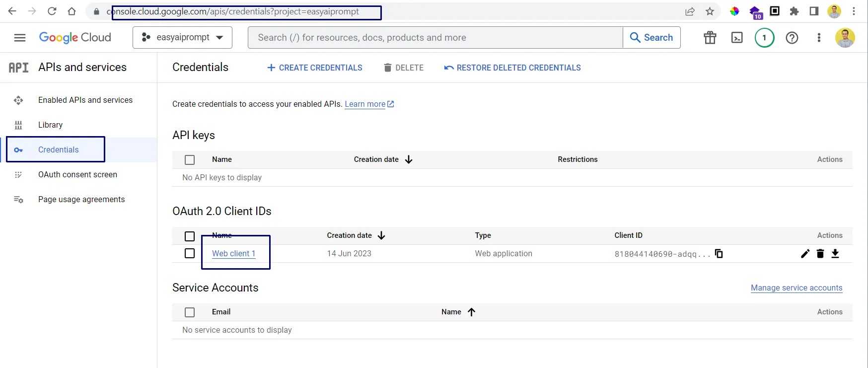Click the 'Web application' type cell
The width and height of the screenshot is (868, 368).
504,253
